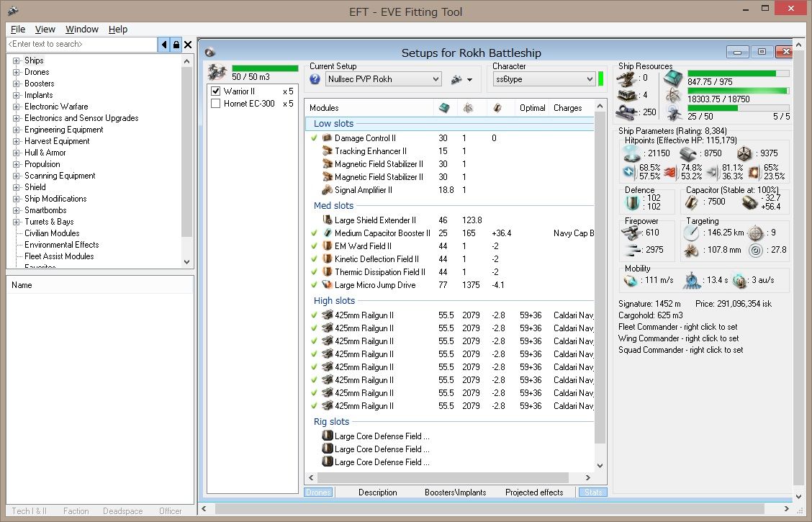The image size is (812, 522).
Task: Expand the Ships tree node
Action: coord(16,61)
